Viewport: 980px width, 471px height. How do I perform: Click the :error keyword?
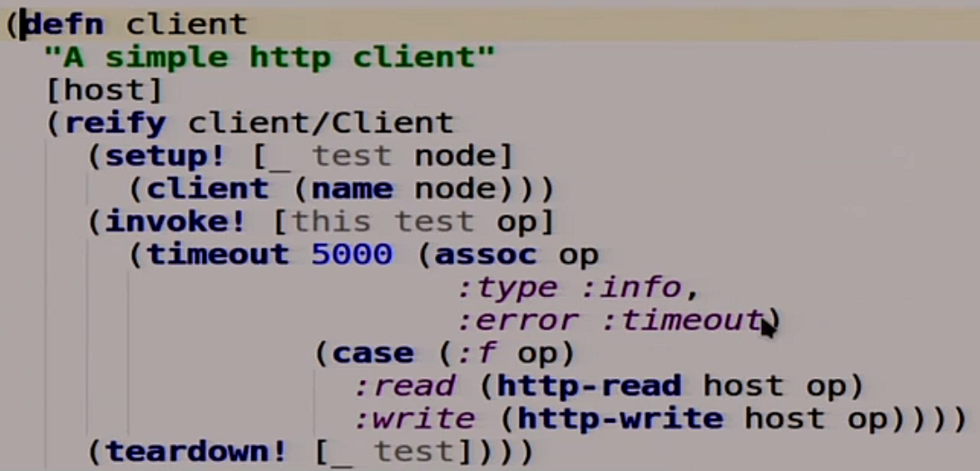tap(518, 322)
